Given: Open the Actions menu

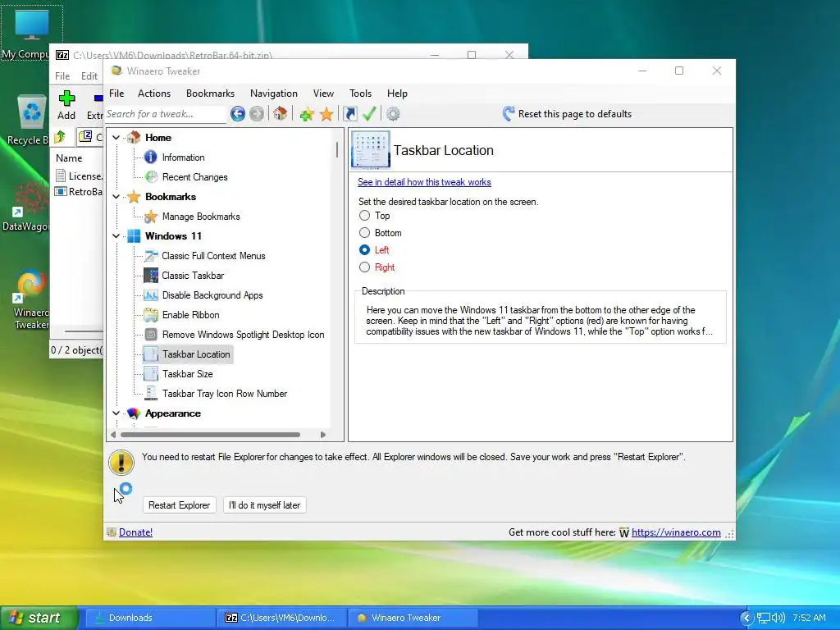Looking at the screenshot, I should click(154, 94).
